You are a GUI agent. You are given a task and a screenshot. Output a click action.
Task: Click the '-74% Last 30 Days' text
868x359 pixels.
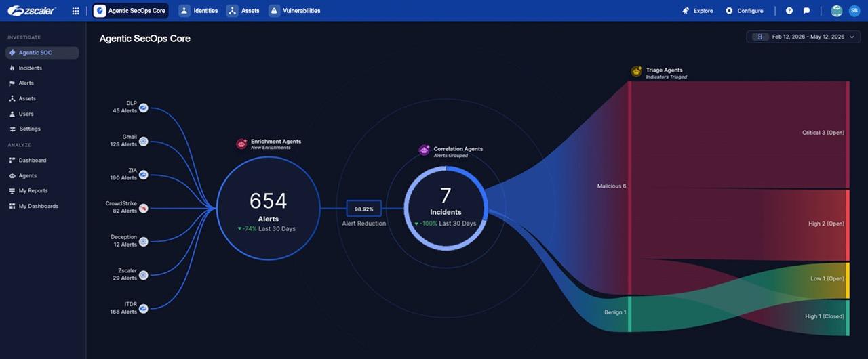pos(267,229)
